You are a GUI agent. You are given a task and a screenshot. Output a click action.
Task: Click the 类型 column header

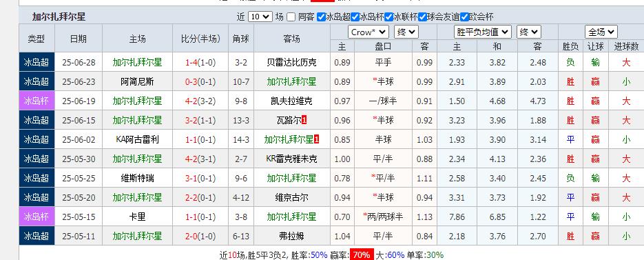point(37,39)
